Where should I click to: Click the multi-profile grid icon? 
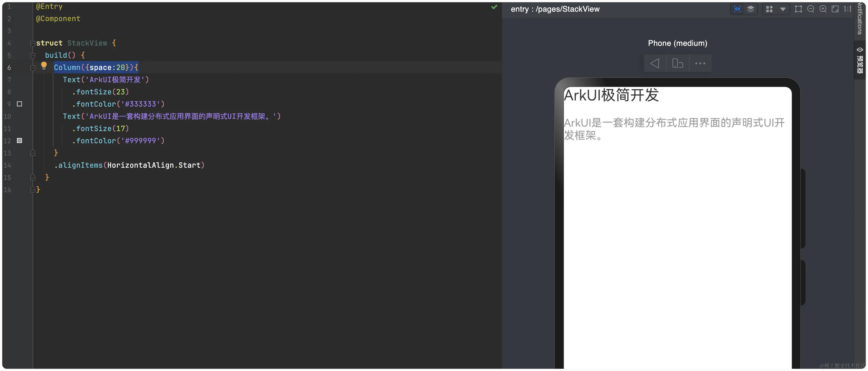pyautogui.click(x=769, y=9)
